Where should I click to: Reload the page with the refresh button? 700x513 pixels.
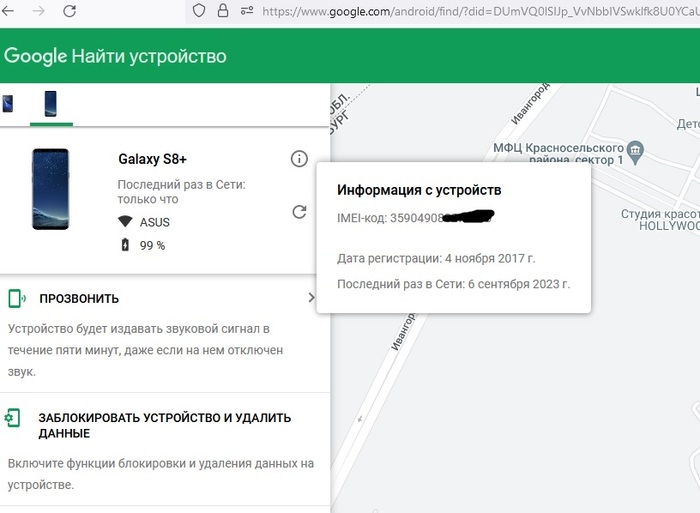pyautogui.click(x=69, y=11)
